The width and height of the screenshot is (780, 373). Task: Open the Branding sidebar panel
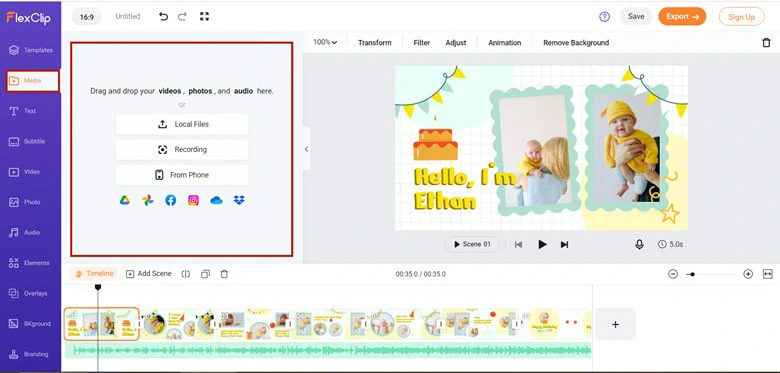pyautogui.click(x=30, y=354)
